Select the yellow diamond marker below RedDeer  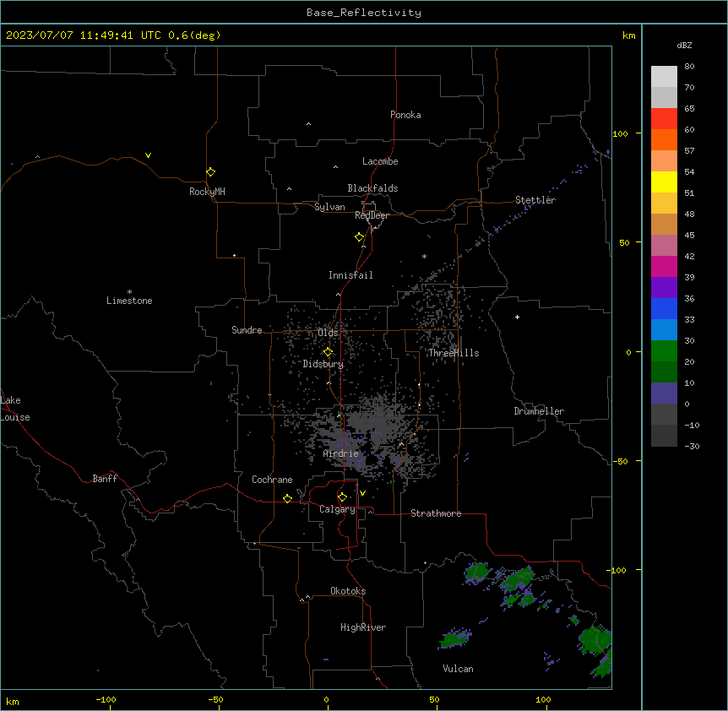(359, 237)
